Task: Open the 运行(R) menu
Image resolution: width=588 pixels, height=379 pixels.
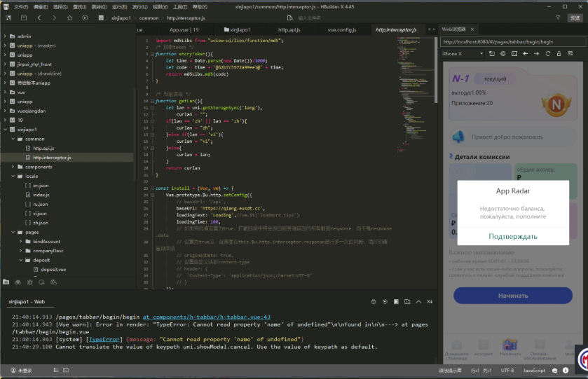Action: pos(120,7)
